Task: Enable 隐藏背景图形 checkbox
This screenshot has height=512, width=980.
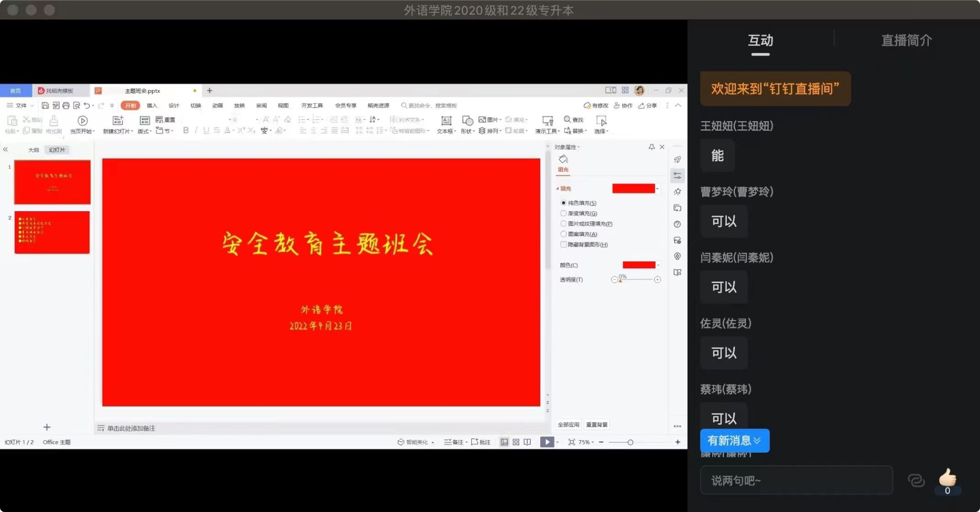Action: coord(564,245)
